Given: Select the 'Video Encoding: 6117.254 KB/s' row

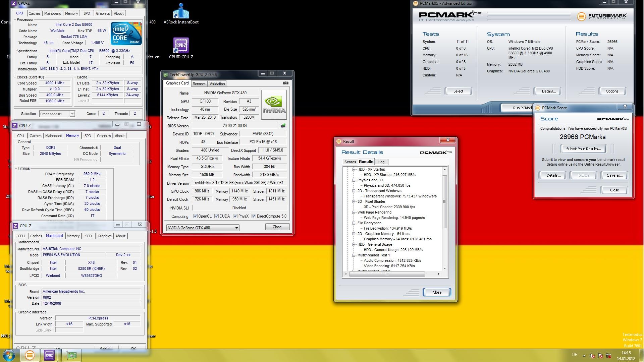Looking at the screenshot, I should (x=389, y=266).
